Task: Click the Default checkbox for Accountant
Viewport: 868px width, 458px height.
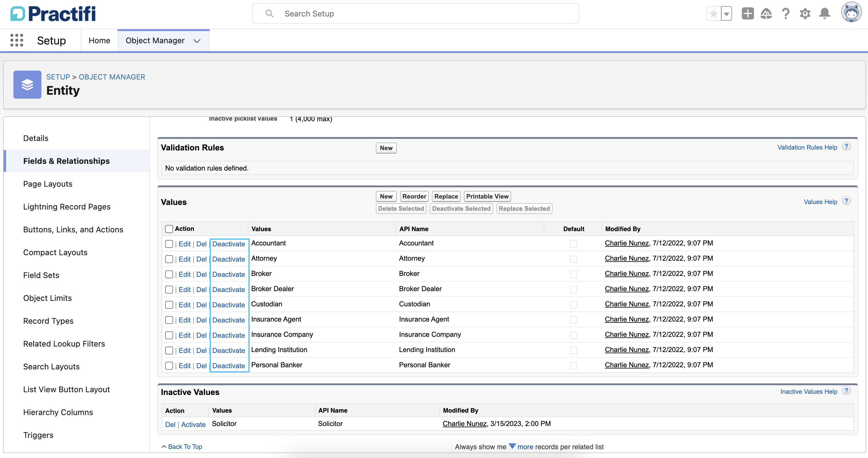Action: pos(574,244)
